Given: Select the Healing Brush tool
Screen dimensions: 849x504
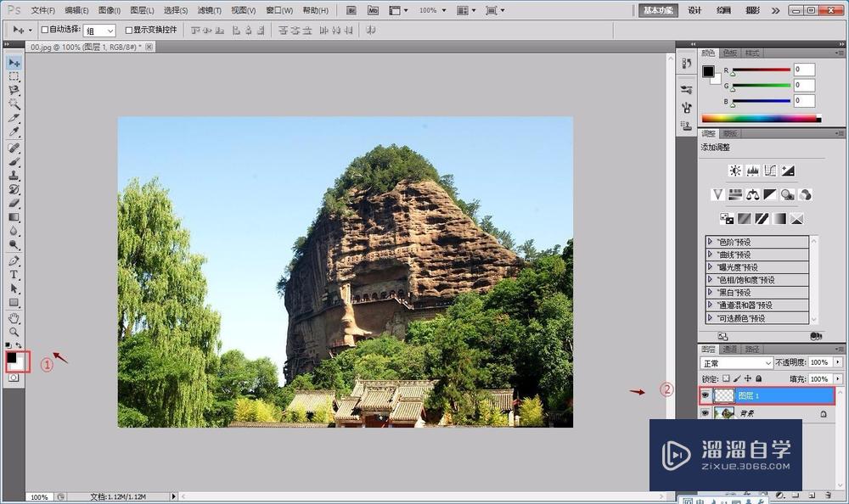Looking at the screenshot, I should pyautogui.click(x=14, y=148).
